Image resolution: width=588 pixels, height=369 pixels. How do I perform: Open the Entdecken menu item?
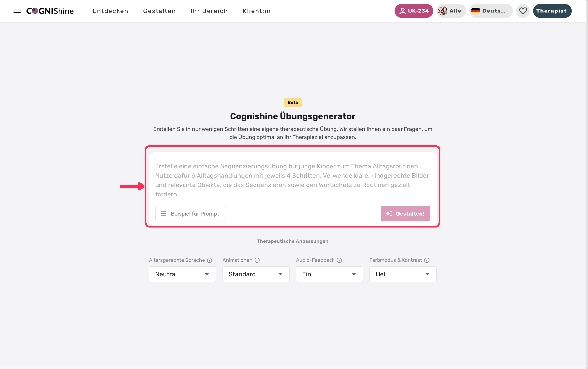(111, 11)
